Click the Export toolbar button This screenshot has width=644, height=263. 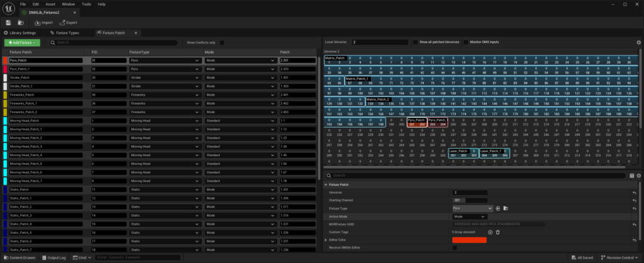tap(68, 23)
